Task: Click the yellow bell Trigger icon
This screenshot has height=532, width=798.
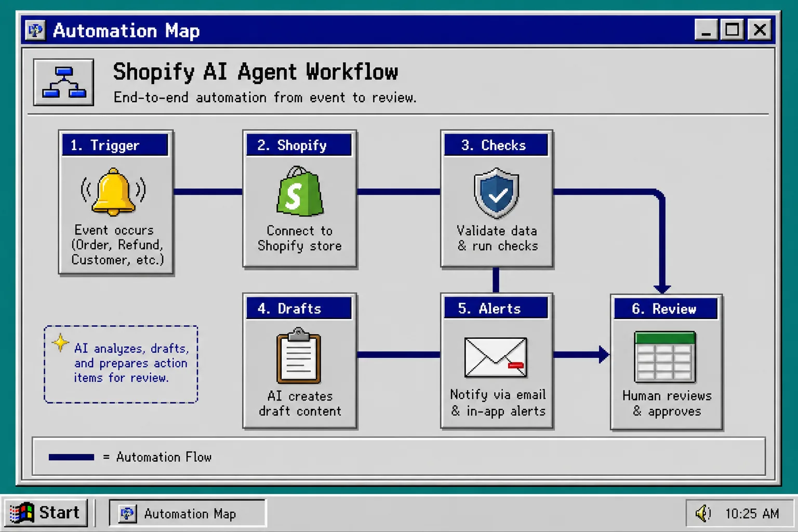Action: click(113, 191)
